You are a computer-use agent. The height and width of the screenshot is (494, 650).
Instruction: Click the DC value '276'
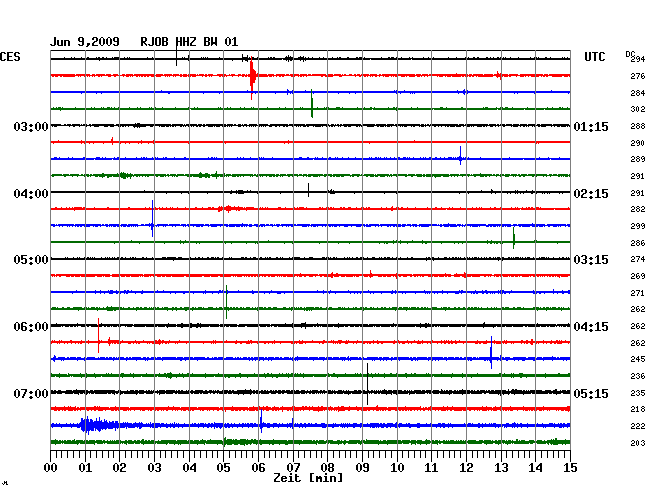coord(638,76)
